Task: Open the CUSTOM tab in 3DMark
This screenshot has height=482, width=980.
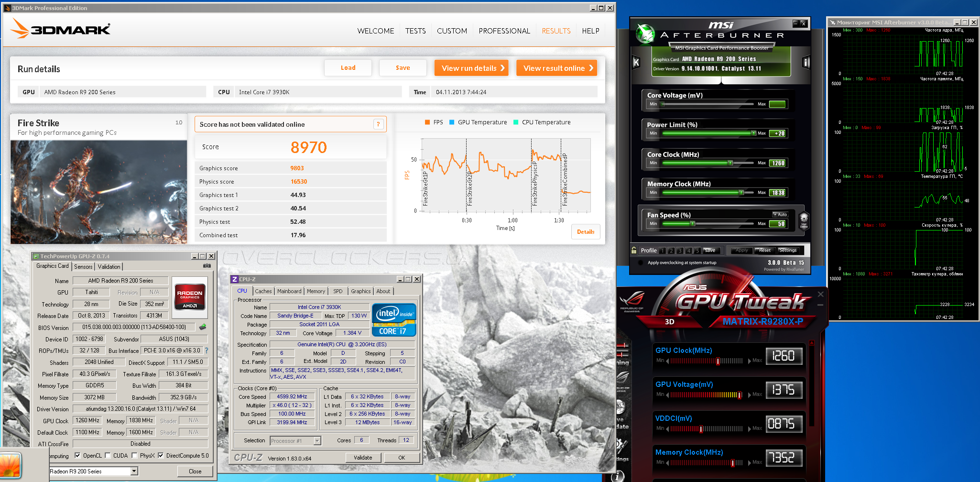Action: point(452,31)
